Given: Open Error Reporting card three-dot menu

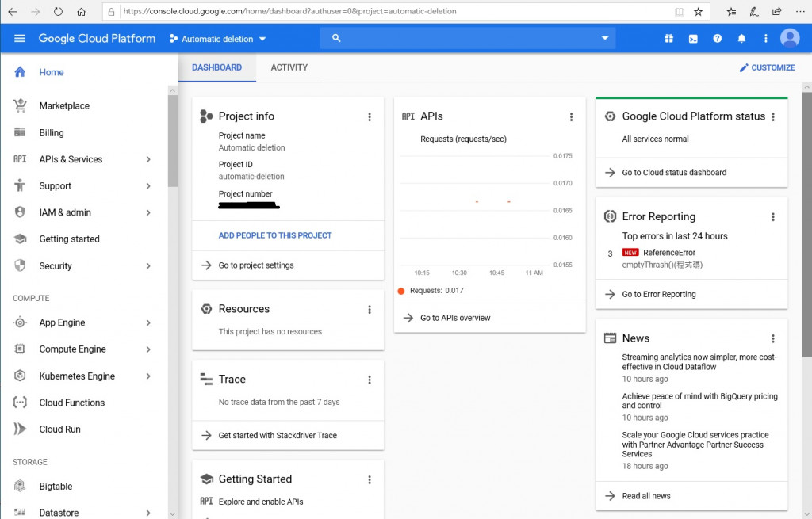Looking at the screenshot, I should tap(773, 217).
